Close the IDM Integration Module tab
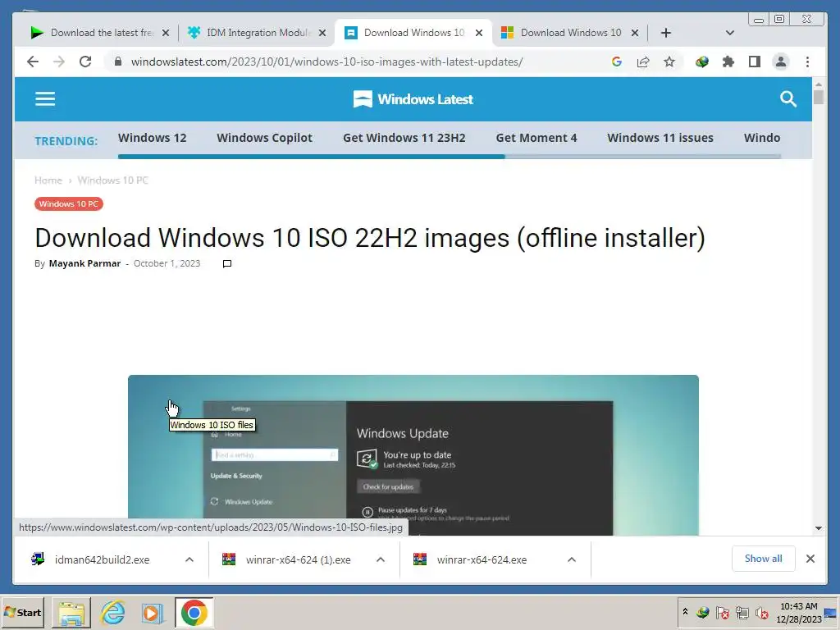The height and width of the screenshot is (630, 840). point(322,33)
